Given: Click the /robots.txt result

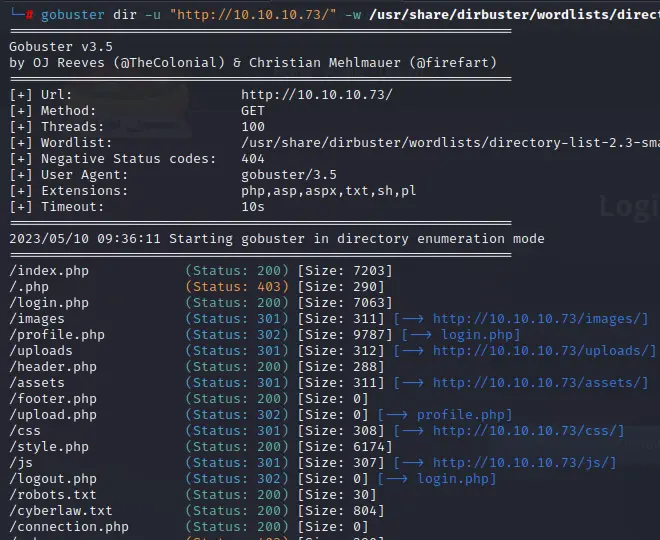Looking at the screenshot, I should (x=53, y=495).
